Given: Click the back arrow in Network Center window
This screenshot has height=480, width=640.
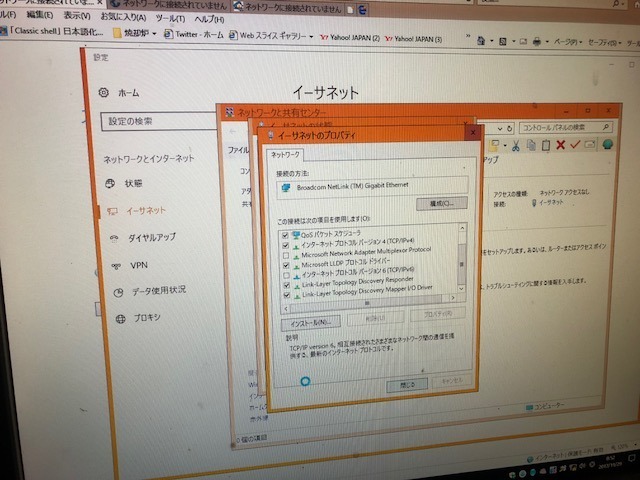Looking at the screenshot, I should 233,131.
